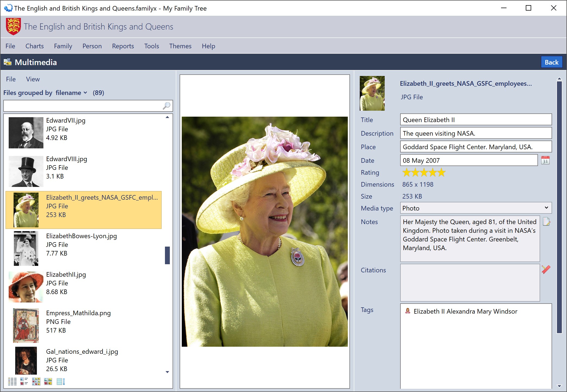This screenshot has height=392, width=567.
Task: Click the Elizabeth II Alexandra Mary Windsor tag
Action: tap(465, 311)
